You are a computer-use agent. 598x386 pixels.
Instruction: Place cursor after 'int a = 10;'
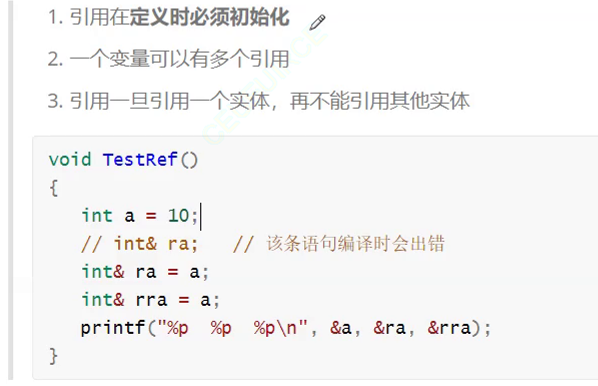(x=200, y=216)
